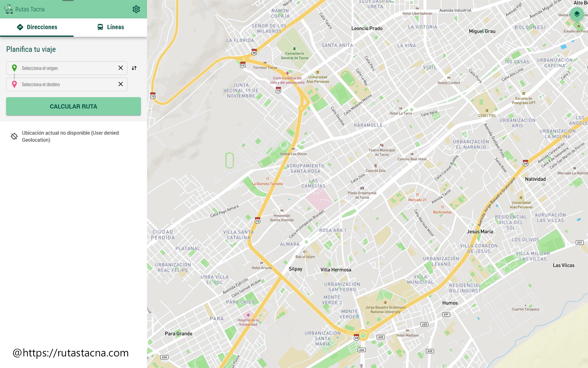Click the Hotel Libertadores marker

[x=417, y=9]
